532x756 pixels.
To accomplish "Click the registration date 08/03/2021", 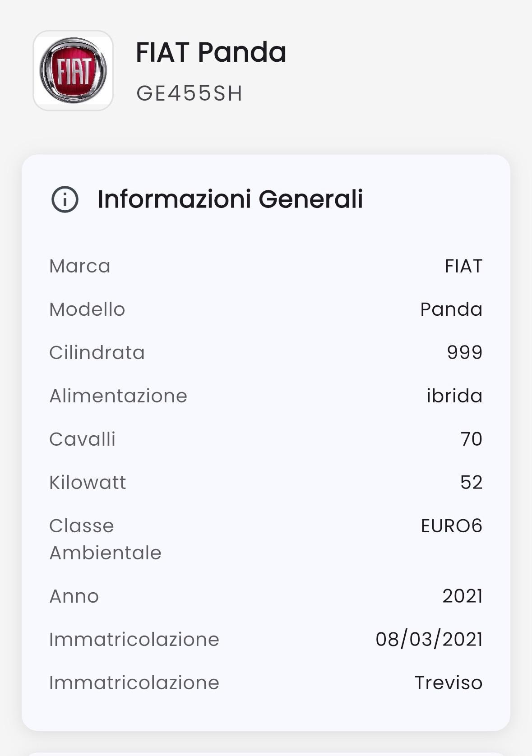I will [x=429, y=640].
